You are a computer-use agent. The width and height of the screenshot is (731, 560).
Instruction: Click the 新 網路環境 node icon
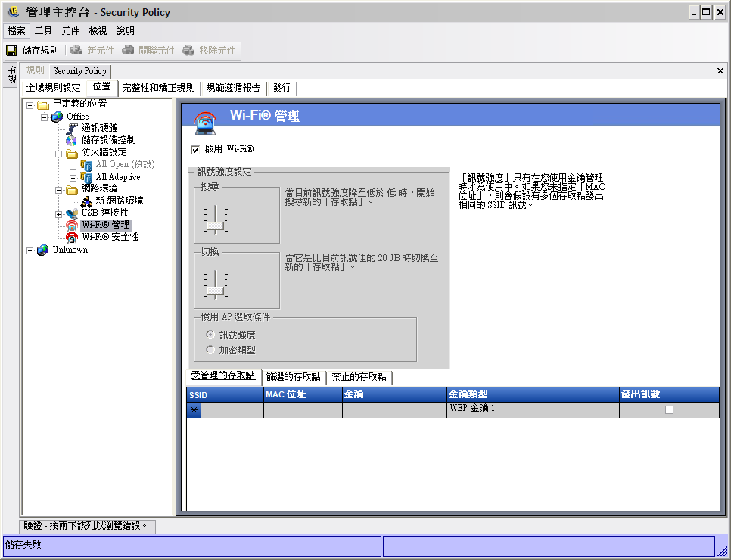click(86, 201)
